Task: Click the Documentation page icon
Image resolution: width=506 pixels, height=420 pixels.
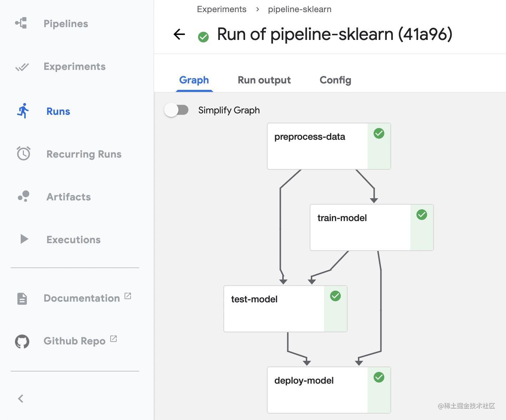Action: point(21,298)
